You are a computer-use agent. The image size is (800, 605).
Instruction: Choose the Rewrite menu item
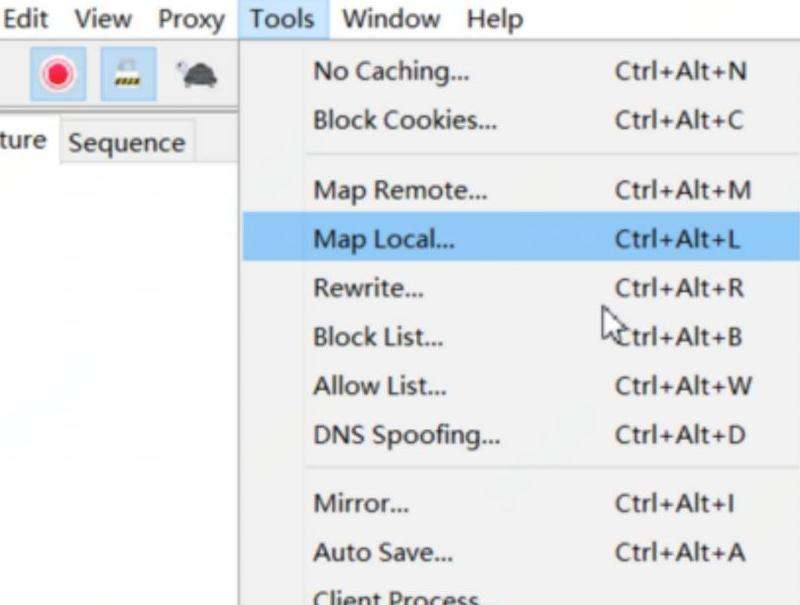point(368,288)
